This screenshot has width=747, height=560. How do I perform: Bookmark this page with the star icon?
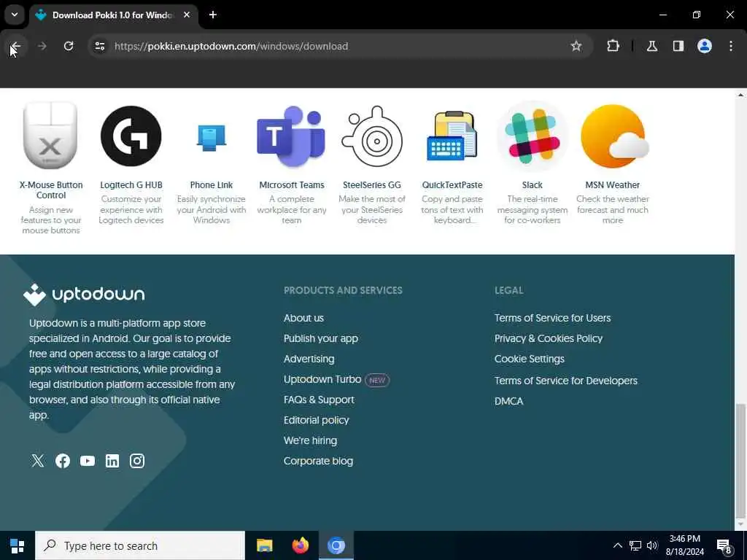(576, 46)
